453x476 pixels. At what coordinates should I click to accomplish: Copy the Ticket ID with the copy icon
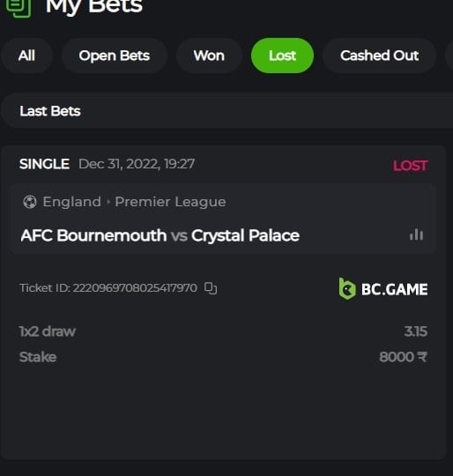coord(211,288)
